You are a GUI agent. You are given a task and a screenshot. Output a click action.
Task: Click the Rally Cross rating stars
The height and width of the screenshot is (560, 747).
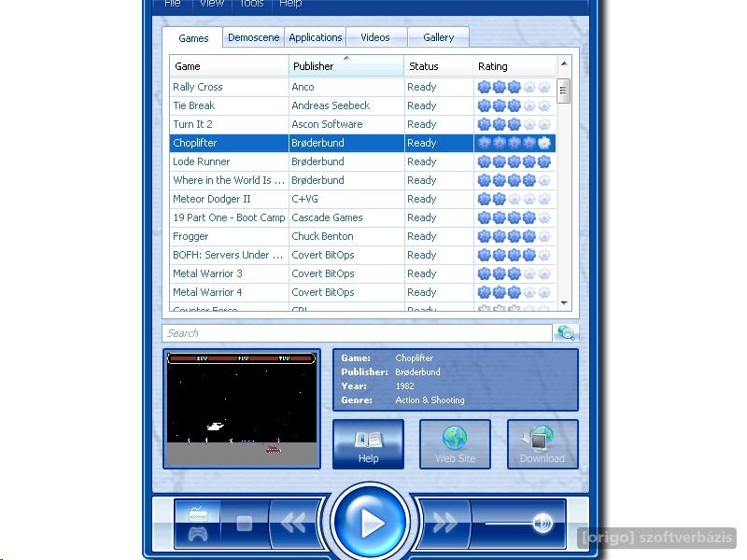coord(514,87)
